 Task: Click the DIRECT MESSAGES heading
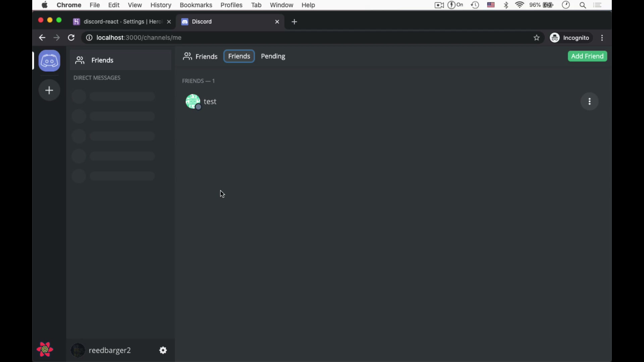pos(97,78)
